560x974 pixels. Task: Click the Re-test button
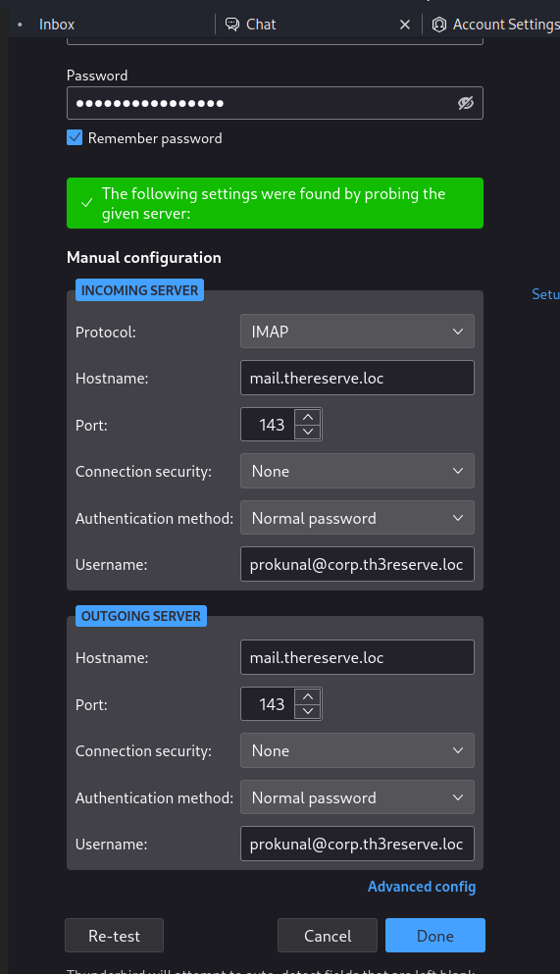click(114, 936)
